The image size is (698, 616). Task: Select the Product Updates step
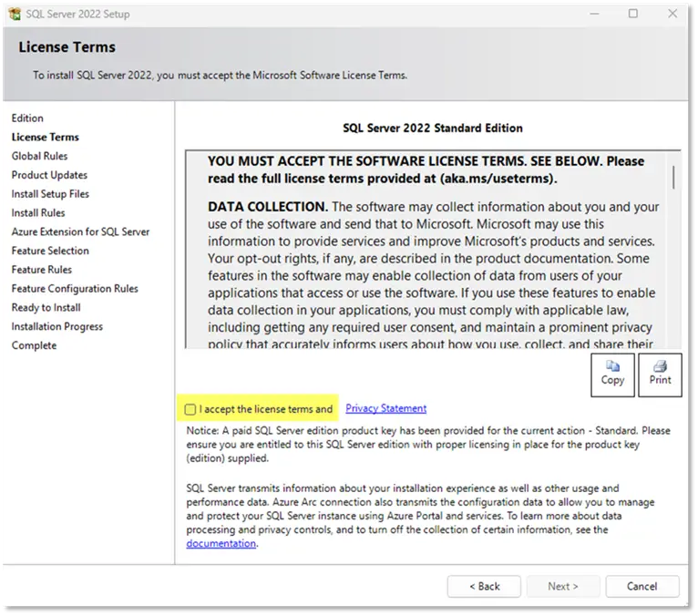[49, 175]
